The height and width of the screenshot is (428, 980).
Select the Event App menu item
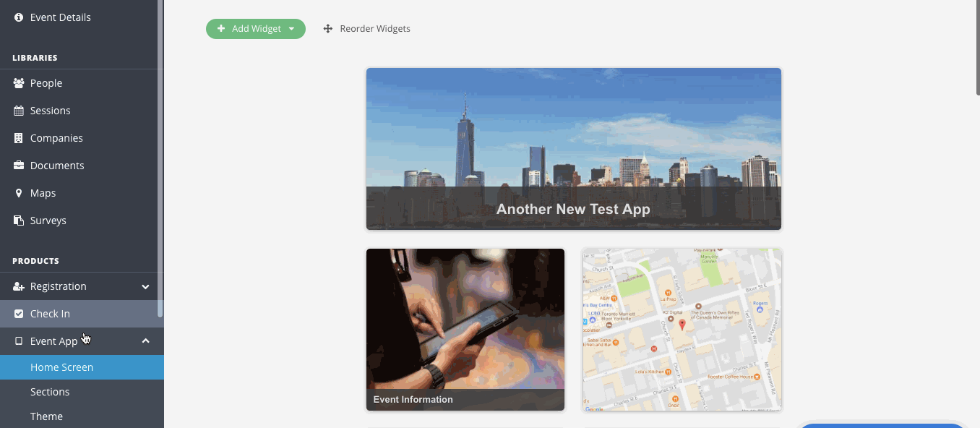coord(82,341)
